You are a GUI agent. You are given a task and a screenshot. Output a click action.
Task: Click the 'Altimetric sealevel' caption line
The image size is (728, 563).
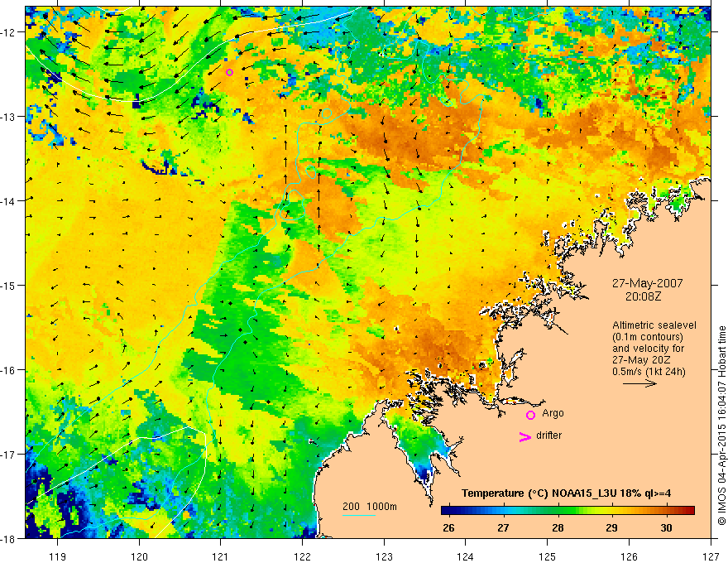(654, 325)
